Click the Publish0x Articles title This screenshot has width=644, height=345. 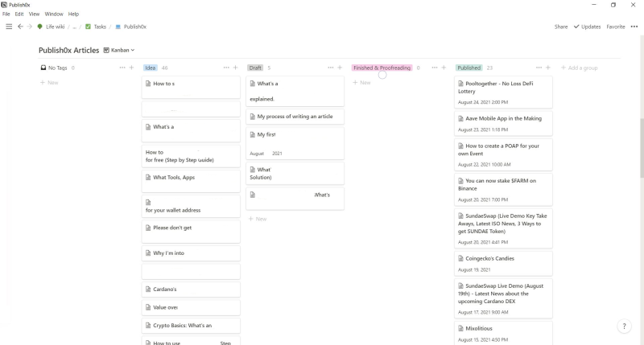point(69,50)
